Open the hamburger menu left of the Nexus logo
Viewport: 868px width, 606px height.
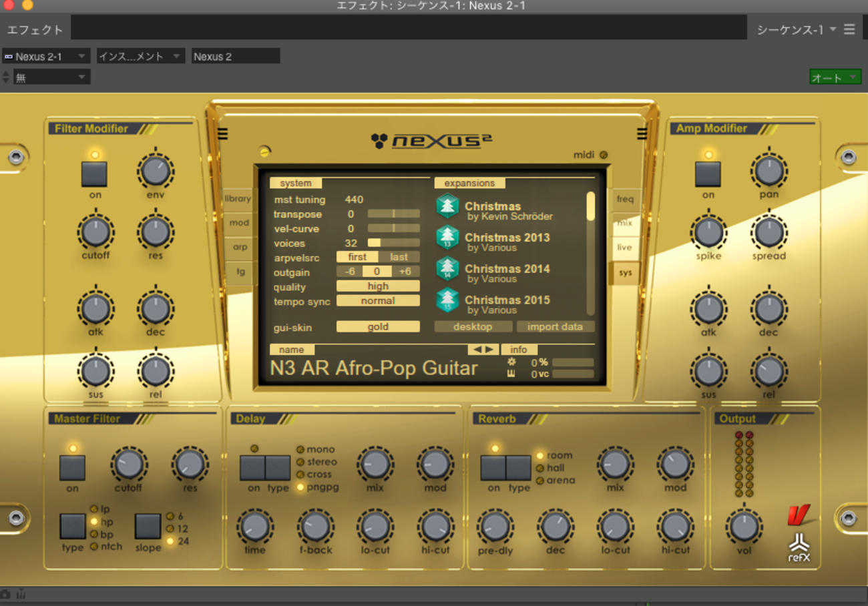point(222,134)
